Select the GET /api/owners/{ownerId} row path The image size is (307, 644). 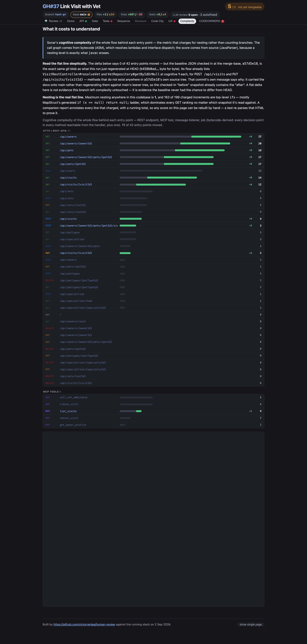[x=76, y=143]
